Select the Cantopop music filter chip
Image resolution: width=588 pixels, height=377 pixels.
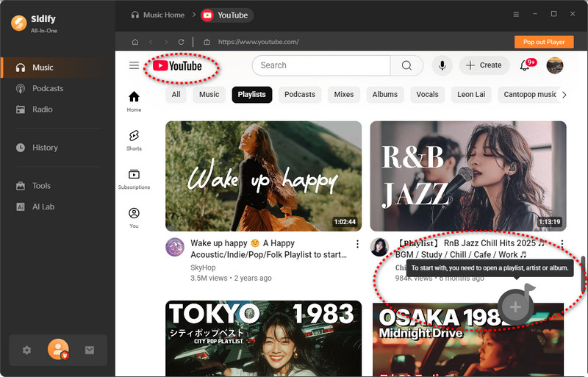coord(528,95)
